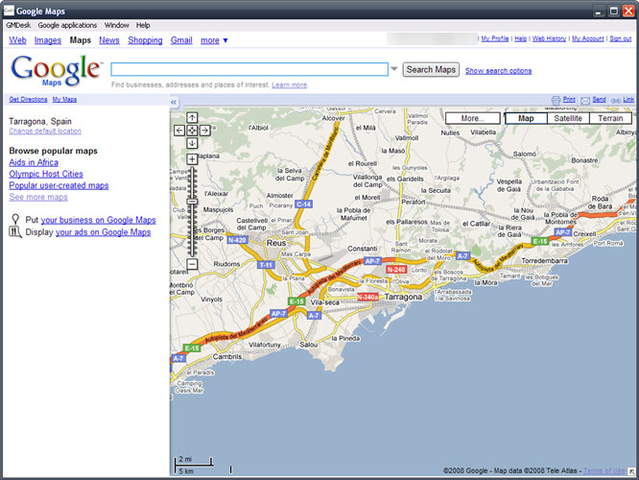Screen dimensions: 639x480
Task: Click the Google Maps window title icon
Action: click(9, 11)
